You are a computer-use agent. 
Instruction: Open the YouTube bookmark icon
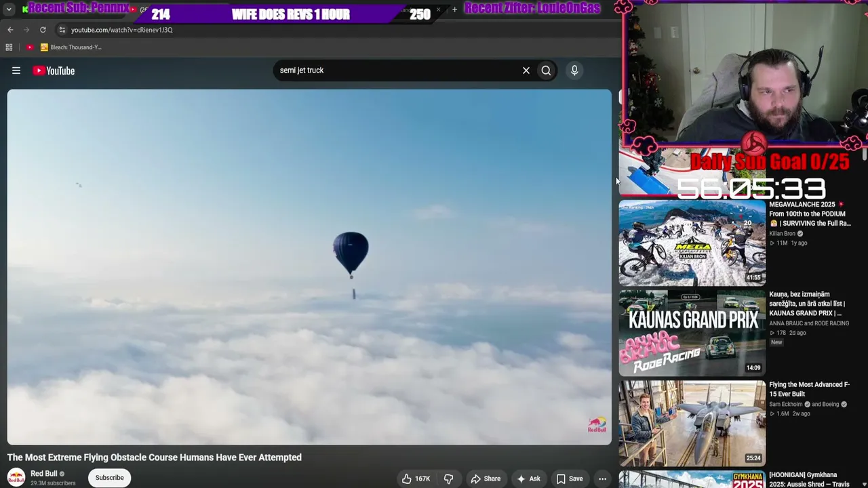(x=30, y=47)
